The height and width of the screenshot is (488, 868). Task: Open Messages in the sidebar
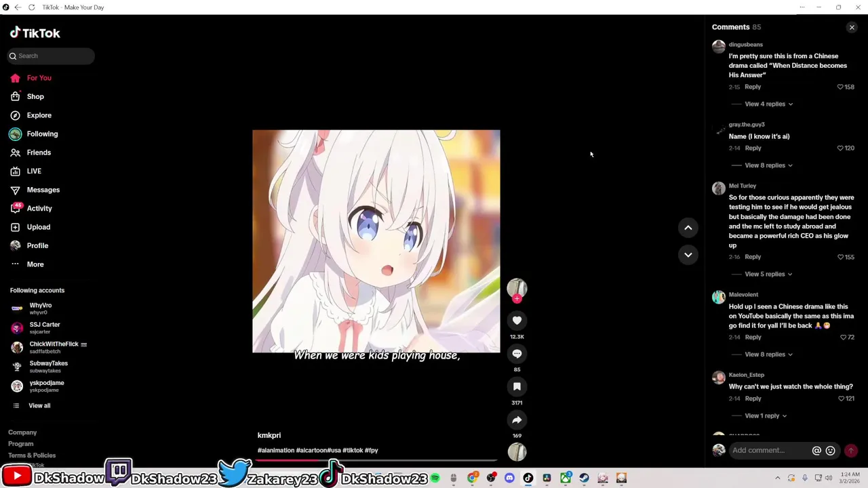click(35, 190)
